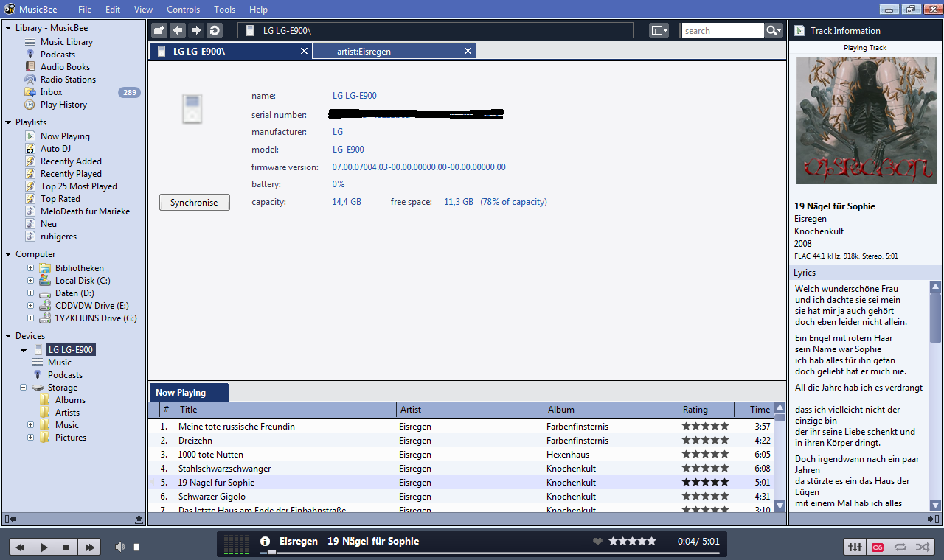The width and height of the screenshot is (944, 560).
Task: Go forward with the right arrow button
Action: (196, 30)
